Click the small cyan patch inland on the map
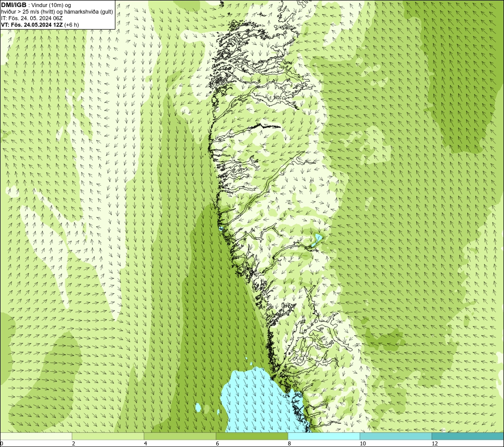Screen dimensions: 504x447 pos(318,239)
